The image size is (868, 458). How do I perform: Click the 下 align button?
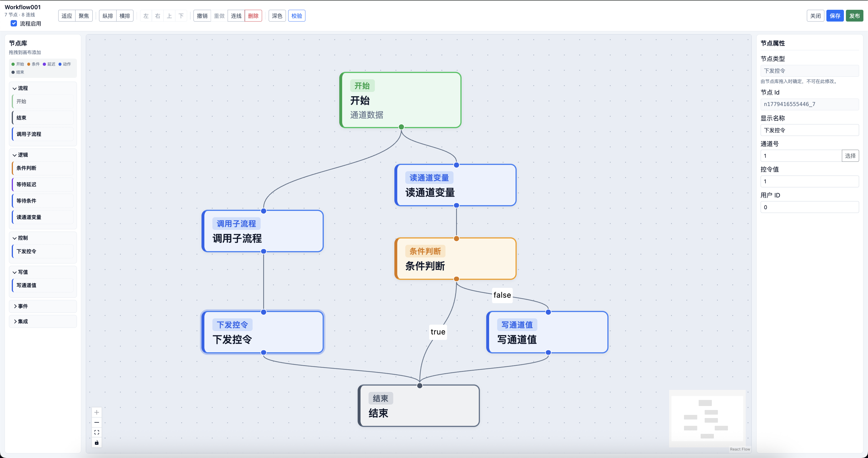[x=181, y=16]
